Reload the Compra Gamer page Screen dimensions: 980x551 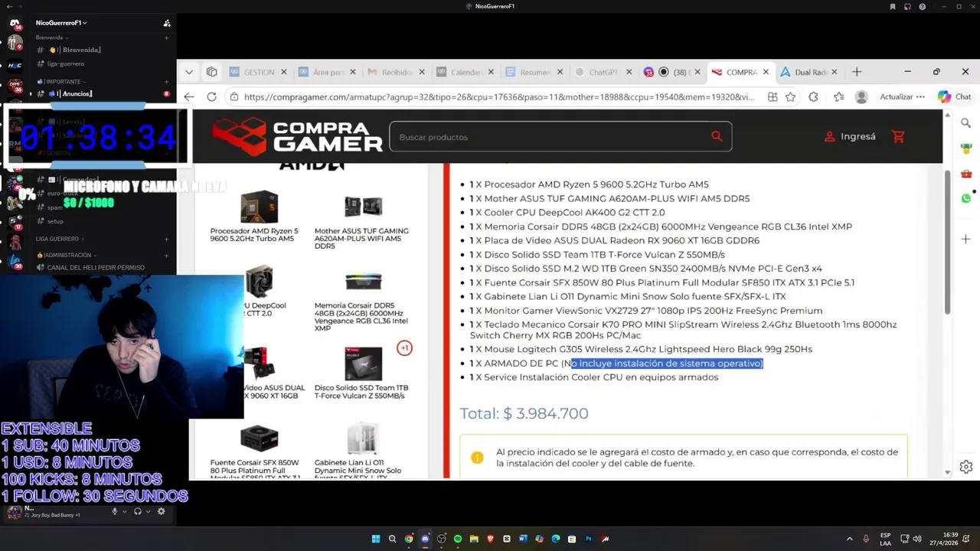pyautogui.click(x=211, y=97)
